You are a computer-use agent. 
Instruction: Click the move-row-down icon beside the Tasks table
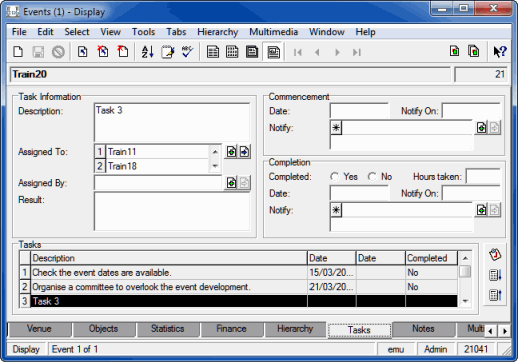click(x=495, y=275)
